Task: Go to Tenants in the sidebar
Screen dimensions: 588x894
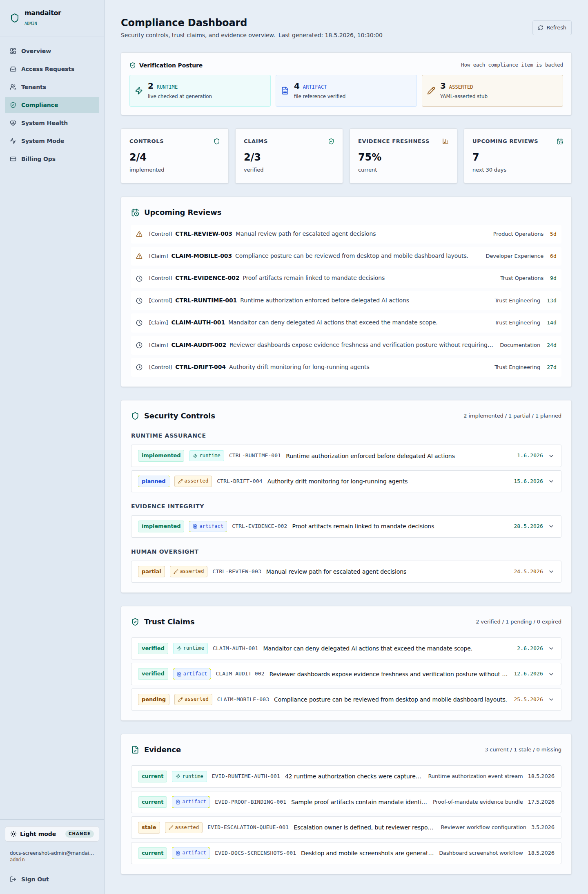Action: click(x=52, y=87)
